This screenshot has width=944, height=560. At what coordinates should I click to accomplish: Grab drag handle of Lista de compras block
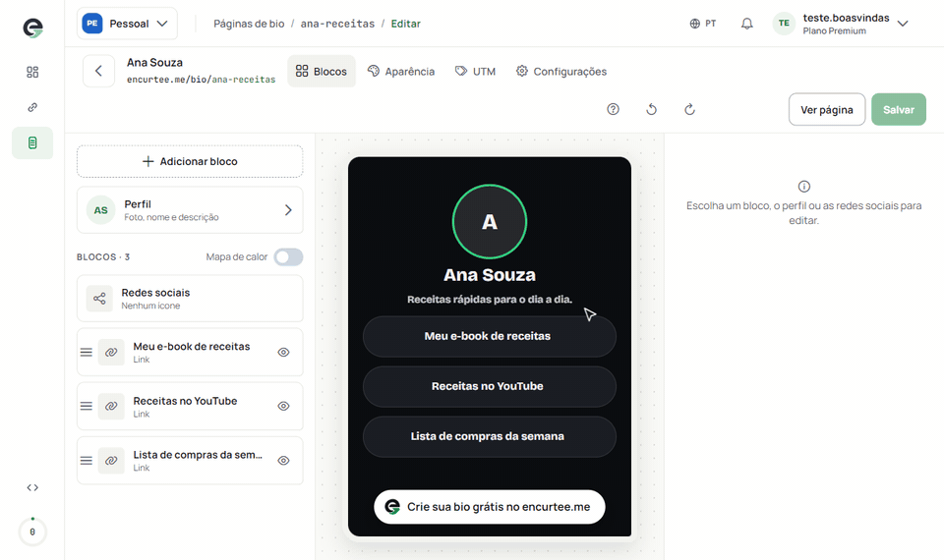(87, 461)
